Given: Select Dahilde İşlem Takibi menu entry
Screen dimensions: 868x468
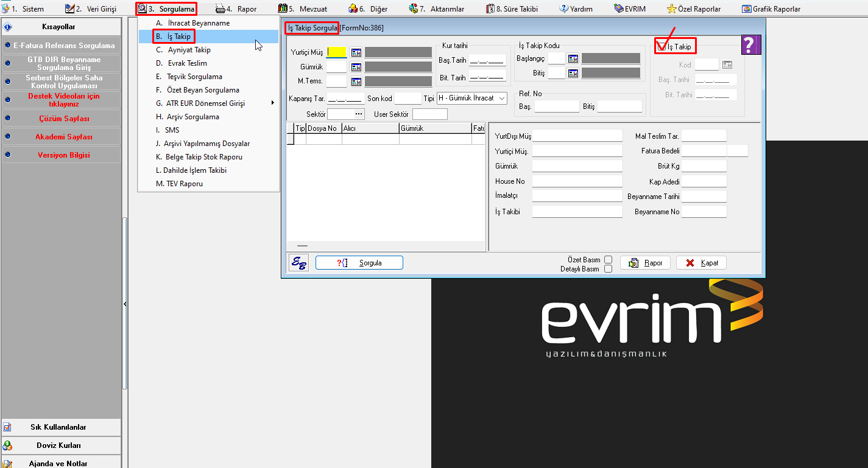Looking at the screenshot, I should (x=208, y=170).
